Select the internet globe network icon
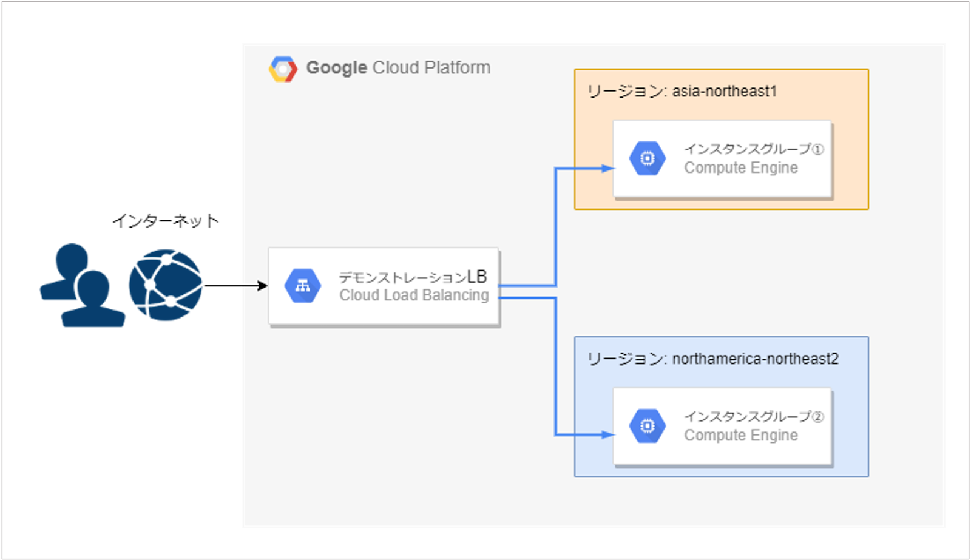Screen dimensions: 971x560 pyautogui.click(x=165, y=285)
